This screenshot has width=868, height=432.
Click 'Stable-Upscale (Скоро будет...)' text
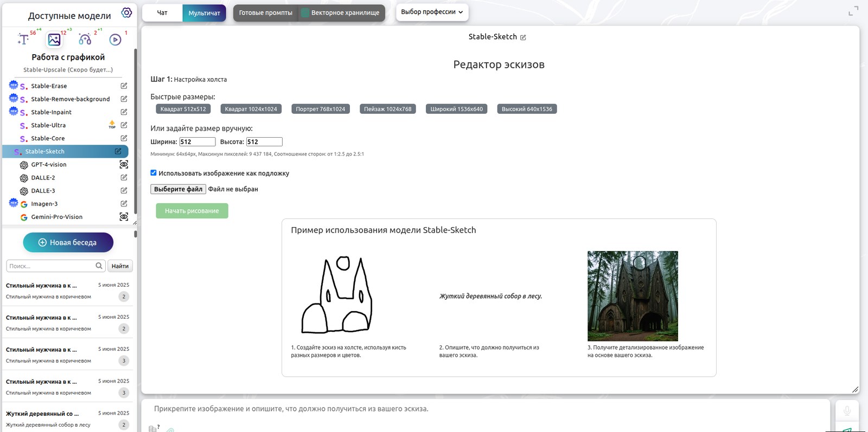(x=68, y=70)
